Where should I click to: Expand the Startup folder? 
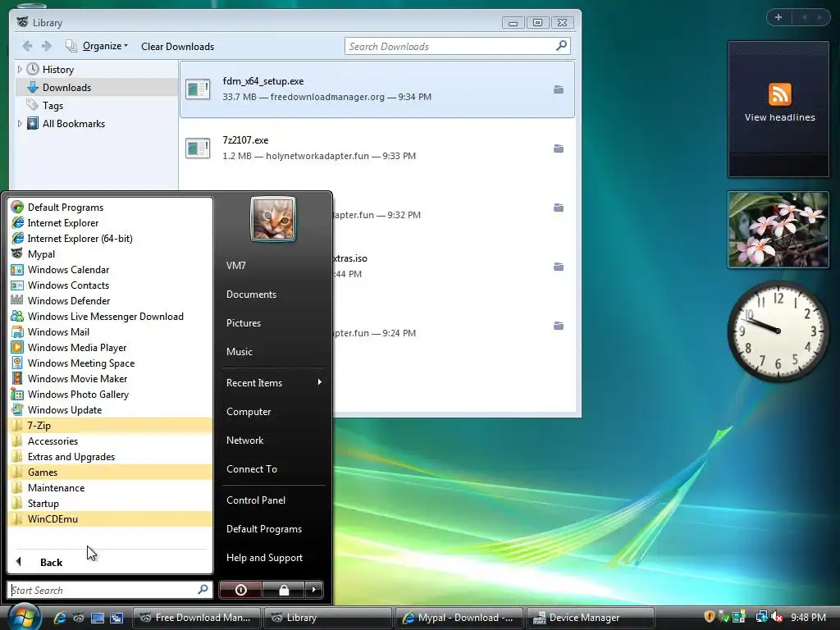coord(111,503)
